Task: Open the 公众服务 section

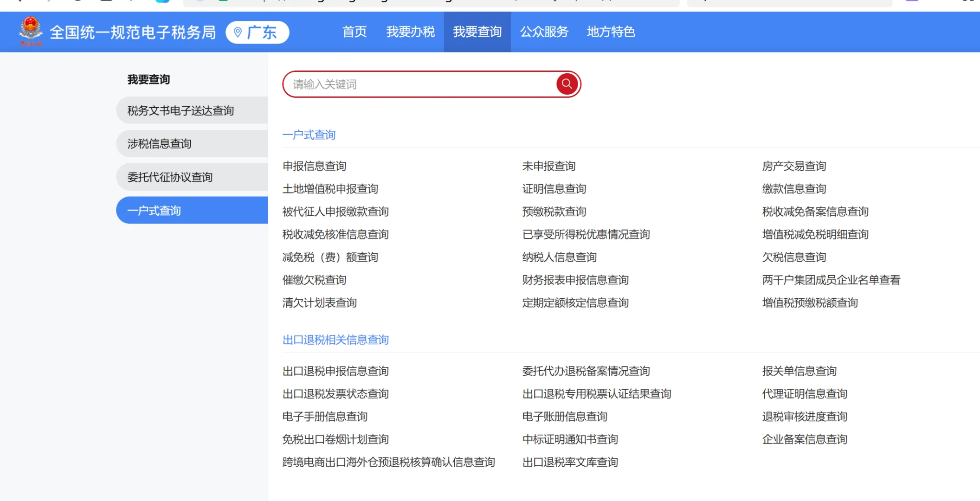Action: point(544,32)
